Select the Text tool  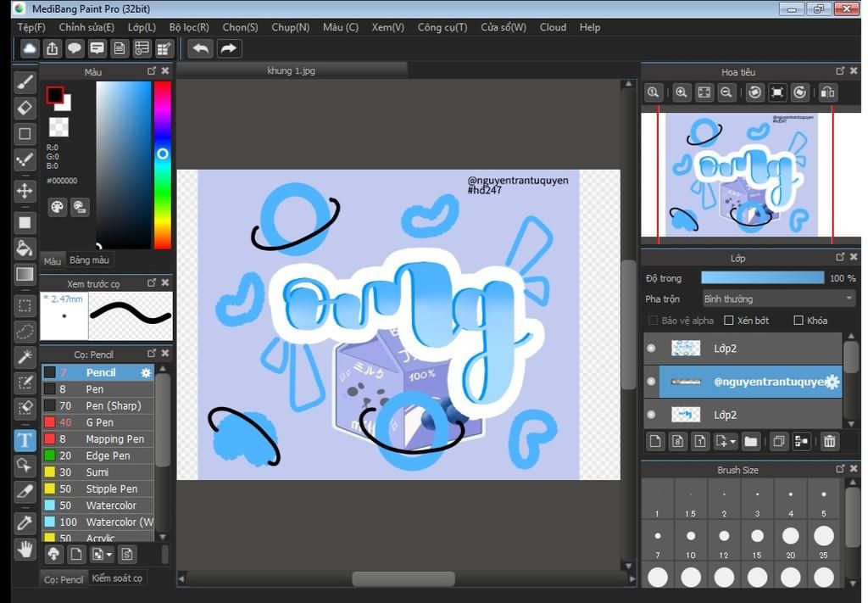25,440
